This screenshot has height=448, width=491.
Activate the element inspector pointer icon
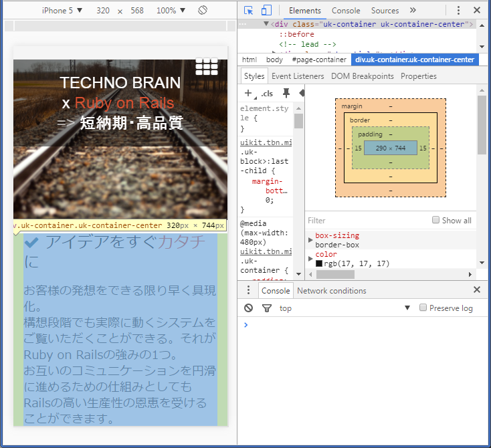(248, 10)
